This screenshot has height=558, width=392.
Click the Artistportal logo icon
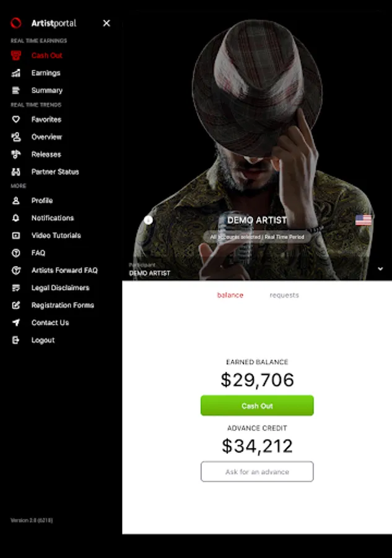point(16,23)
